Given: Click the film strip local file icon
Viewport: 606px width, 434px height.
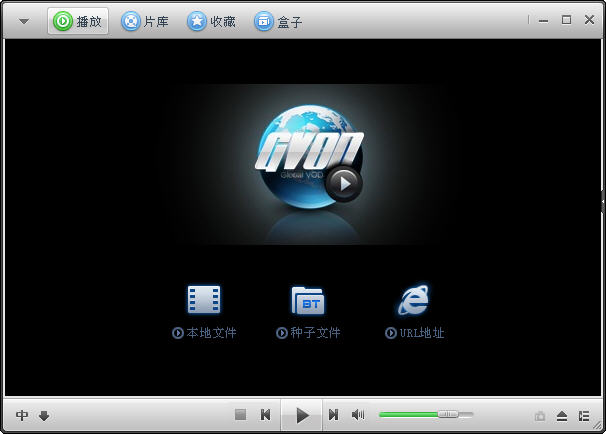Looking at the screenshot, I should (x=204, y=299).
